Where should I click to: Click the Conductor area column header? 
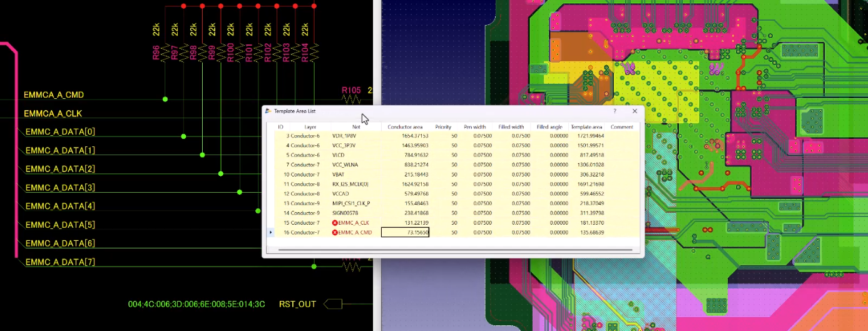(x=405, y=127)
